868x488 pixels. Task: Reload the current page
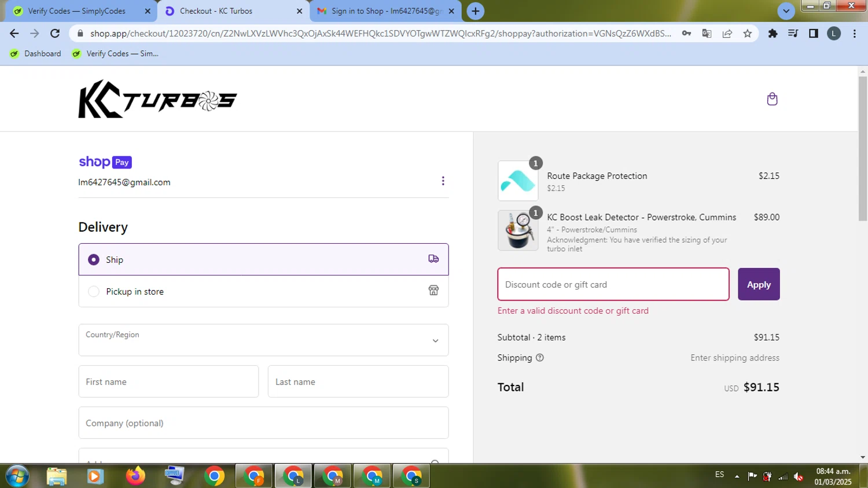[x=55, y=34]
